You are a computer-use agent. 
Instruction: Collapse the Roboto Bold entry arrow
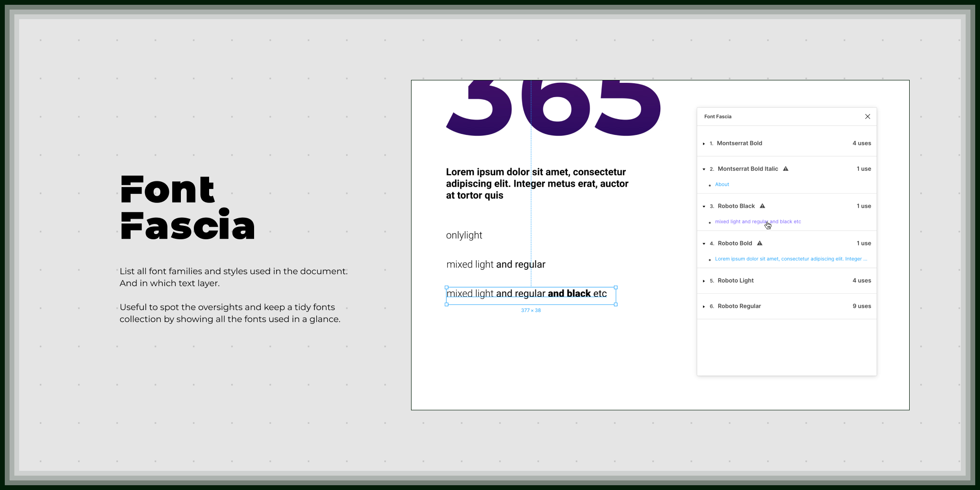point(704,244)
